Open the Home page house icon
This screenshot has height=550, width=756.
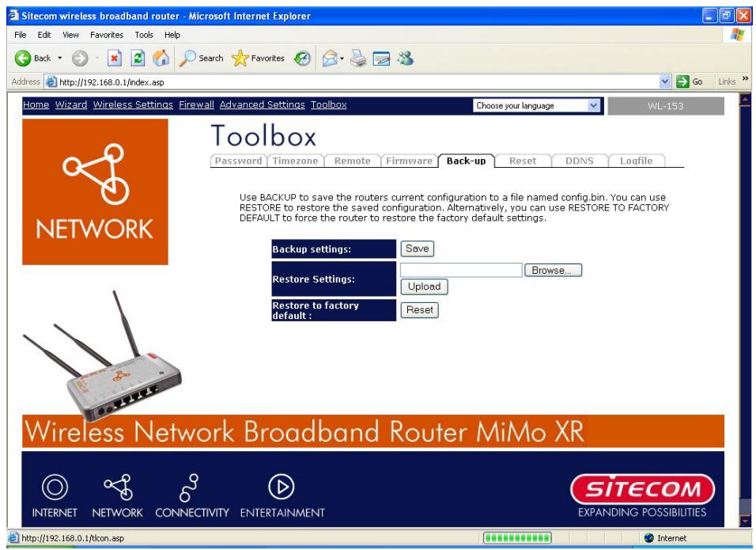point(161,58)
